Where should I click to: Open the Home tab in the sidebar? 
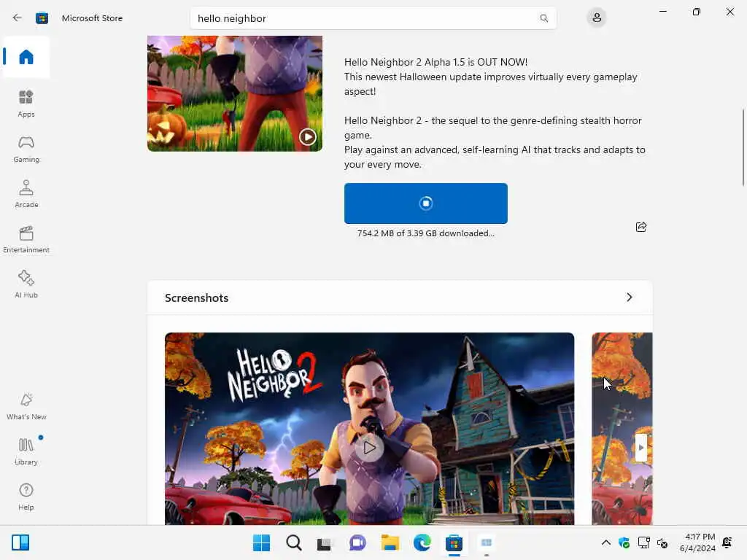point(26,57)
